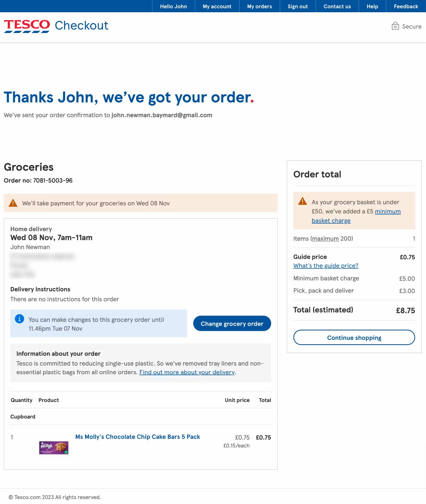This screenshot has width=426, height=504.
Task: Click the Ms Molly's Chocolate Chip Cake Bars link
Action: tap(137, 437)
